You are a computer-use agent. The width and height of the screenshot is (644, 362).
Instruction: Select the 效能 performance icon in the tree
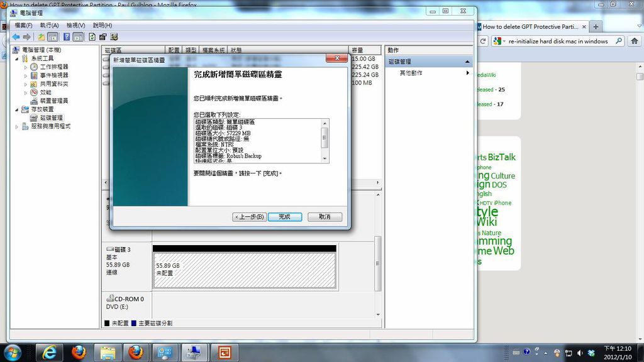(34, 92)
